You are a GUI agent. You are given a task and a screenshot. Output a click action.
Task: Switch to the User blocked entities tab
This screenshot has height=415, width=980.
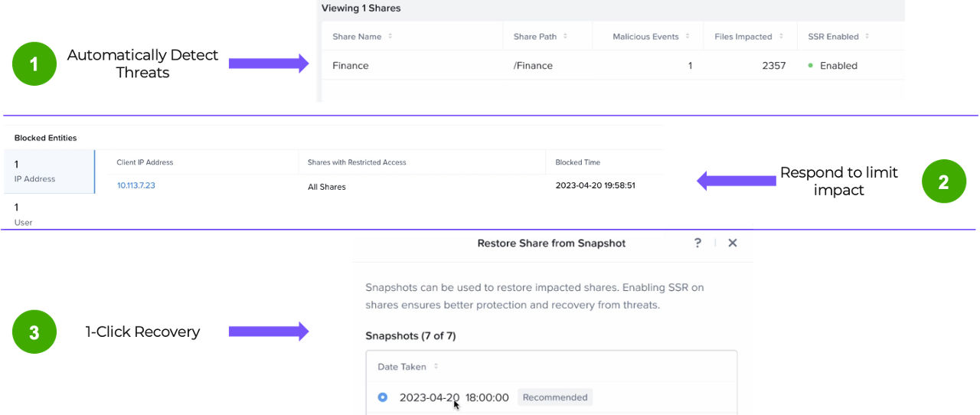click(47, 214)
